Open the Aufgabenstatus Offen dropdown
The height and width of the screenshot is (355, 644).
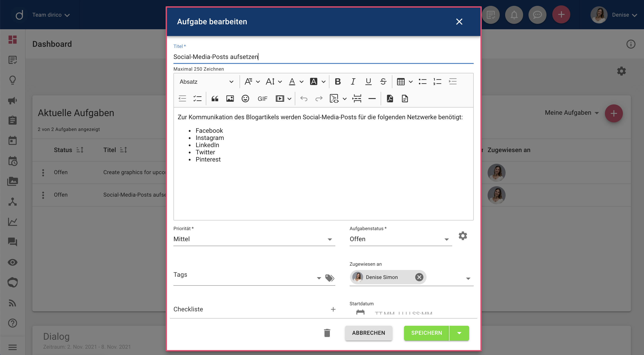(400, 239)
